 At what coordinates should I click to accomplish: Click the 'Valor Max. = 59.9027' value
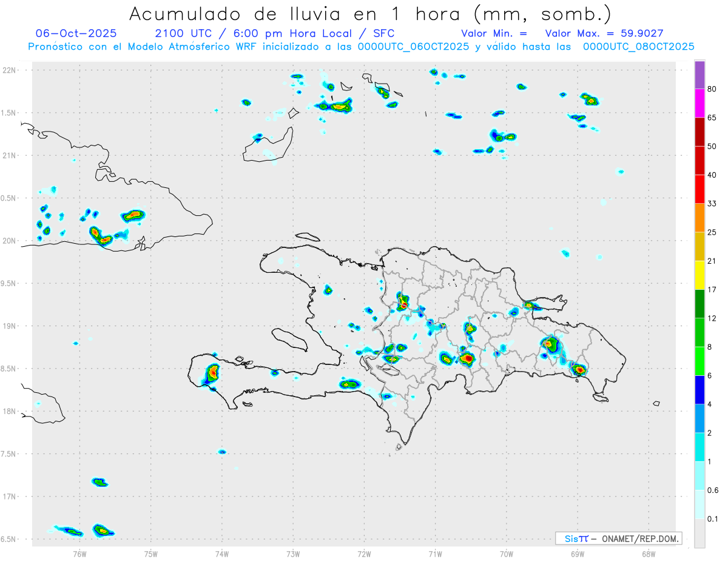tap(604, 34)
